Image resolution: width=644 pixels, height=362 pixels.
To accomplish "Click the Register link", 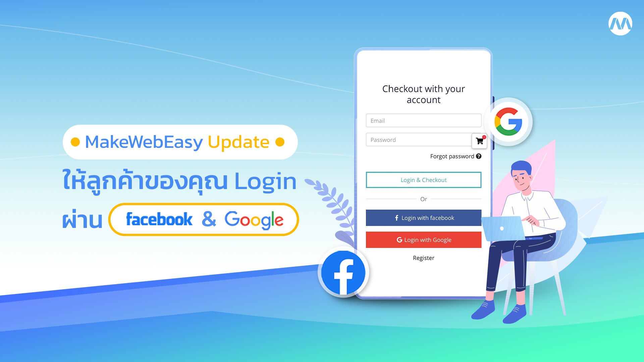I will pyautogui.click(x=424, y=258).
